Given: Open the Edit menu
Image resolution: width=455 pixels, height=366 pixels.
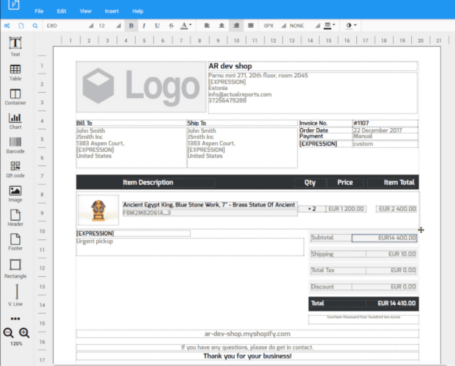Looking at the screenshot, I should tap(61, 11).
